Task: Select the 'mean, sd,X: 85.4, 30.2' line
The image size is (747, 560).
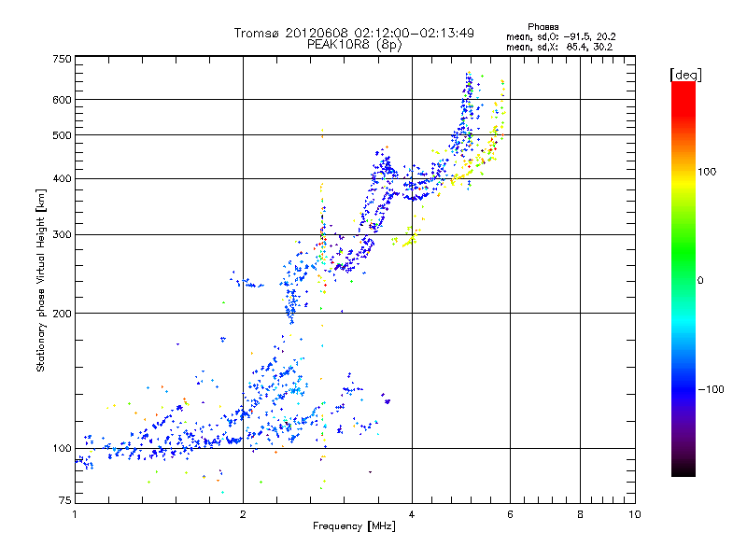Action: [x=559, y=47]
